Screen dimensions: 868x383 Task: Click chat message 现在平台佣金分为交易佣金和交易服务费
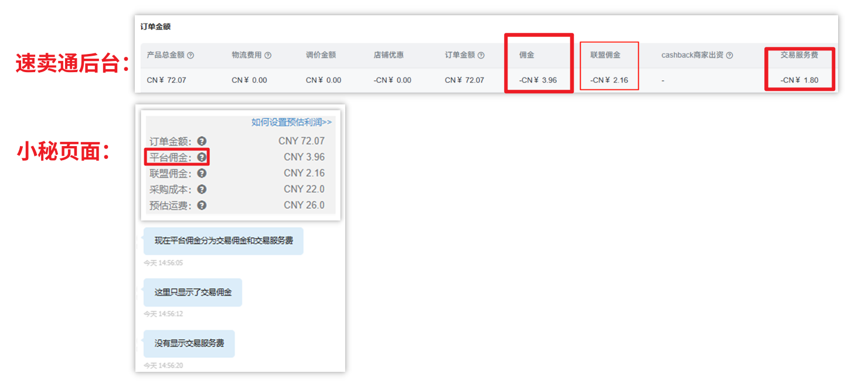(x=223, y=241)
